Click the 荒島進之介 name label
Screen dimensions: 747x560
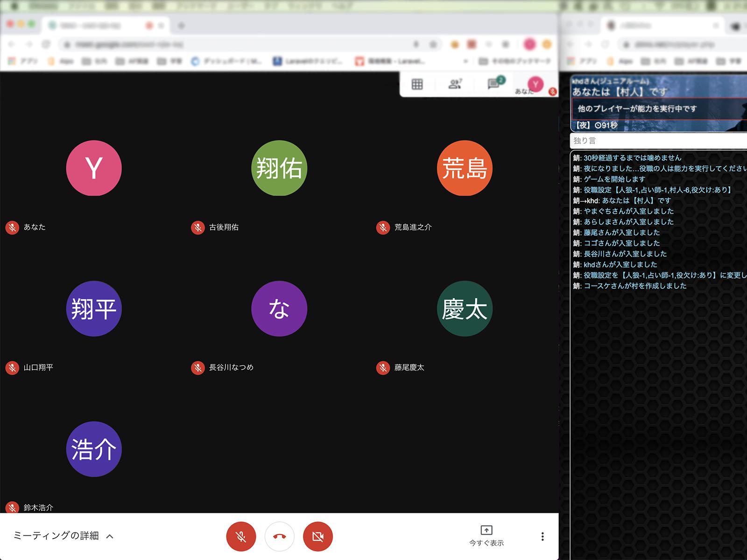pyautogui.click(x=413, y=227)
